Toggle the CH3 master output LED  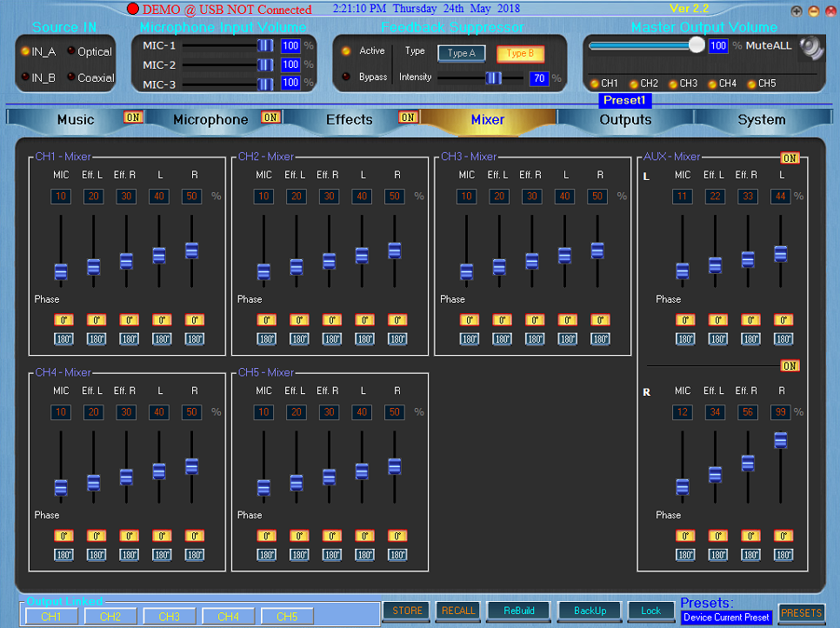click(673, 84)
